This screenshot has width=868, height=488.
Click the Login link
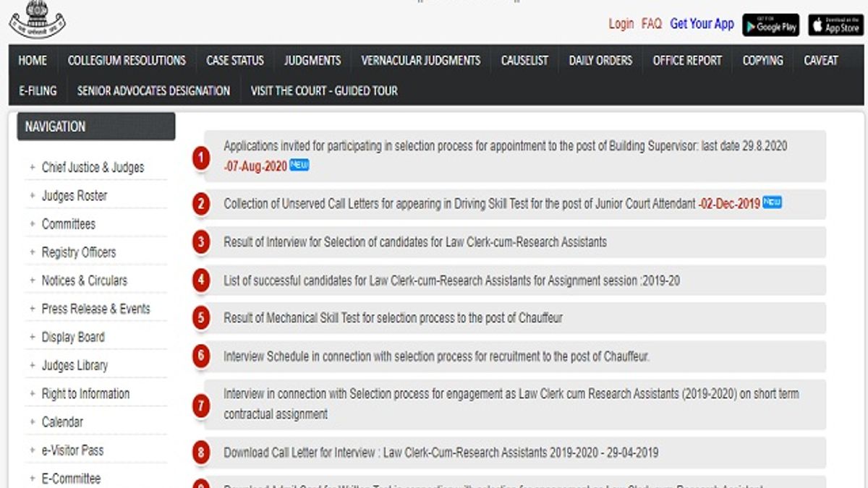tap(621, 24)
